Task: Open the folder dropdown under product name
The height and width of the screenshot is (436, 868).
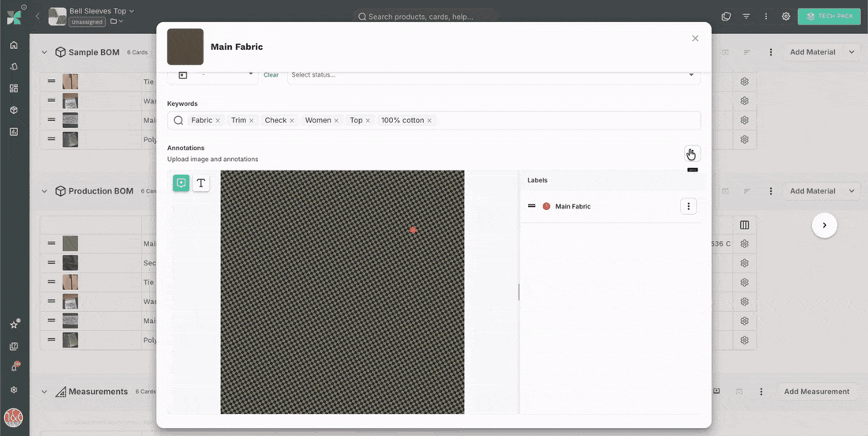Action: 116,21
